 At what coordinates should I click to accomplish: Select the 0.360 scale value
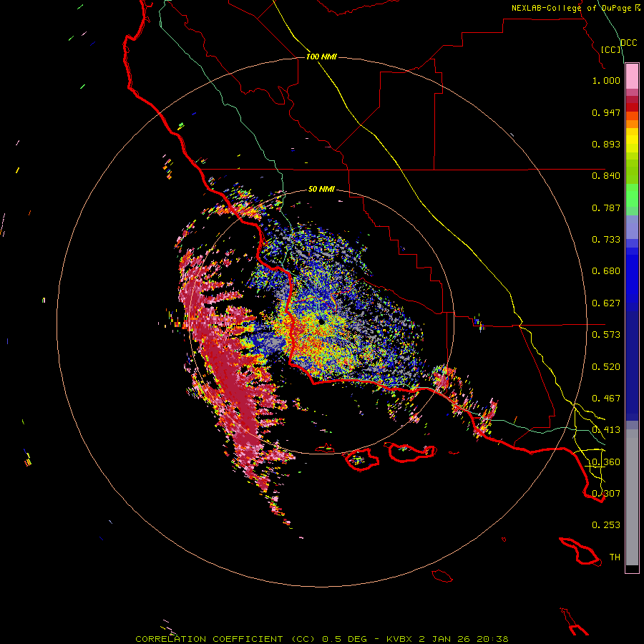(x=606, y=462)
